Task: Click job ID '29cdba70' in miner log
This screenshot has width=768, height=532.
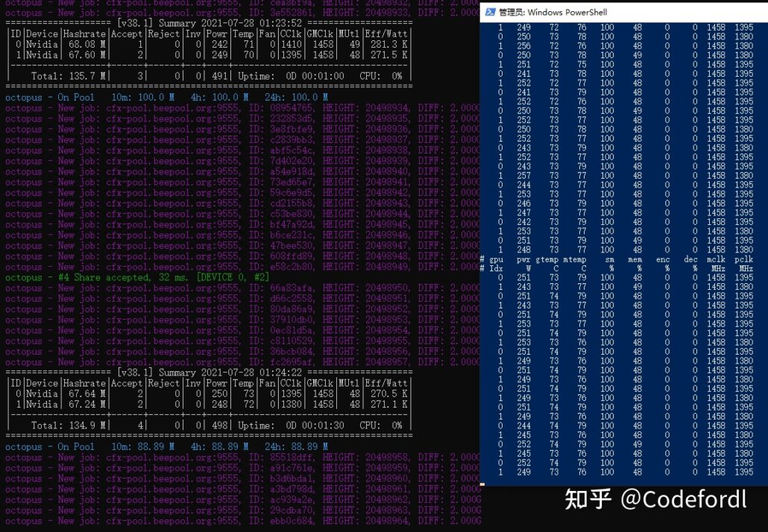Action: (291, 510)
